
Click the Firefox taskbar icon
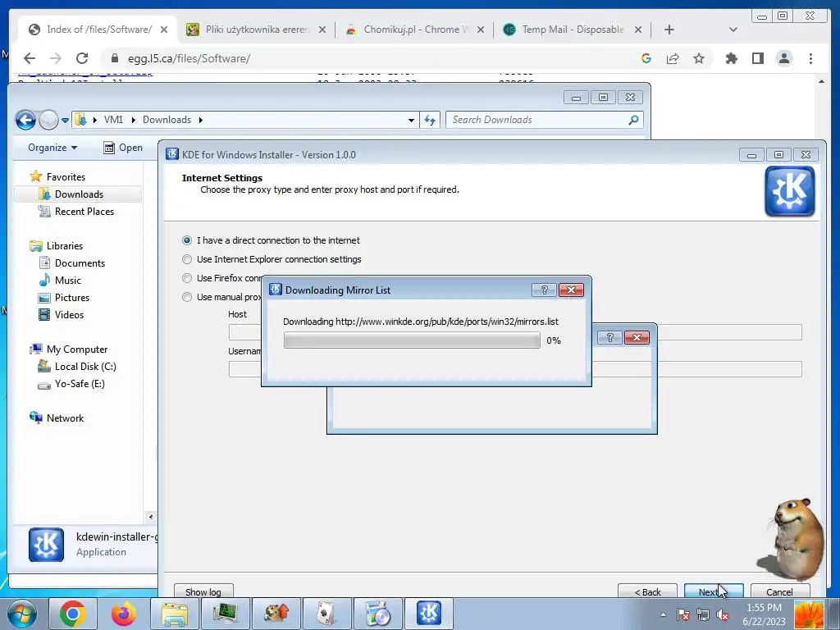coord(123,614)
